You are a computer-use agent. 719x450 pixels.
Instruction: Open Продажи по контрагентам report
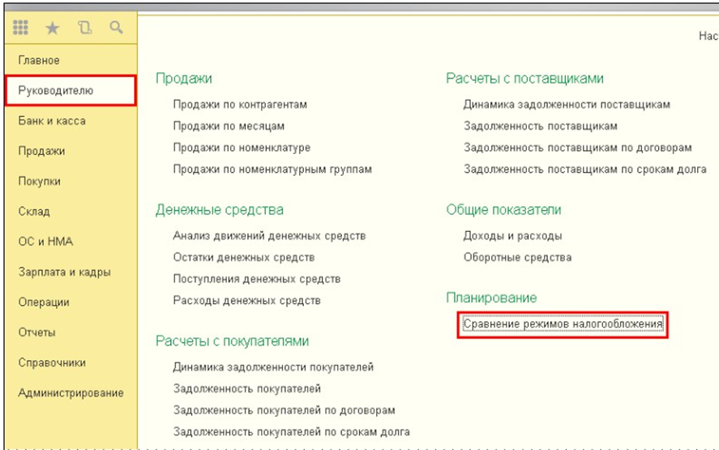(240, 105)
